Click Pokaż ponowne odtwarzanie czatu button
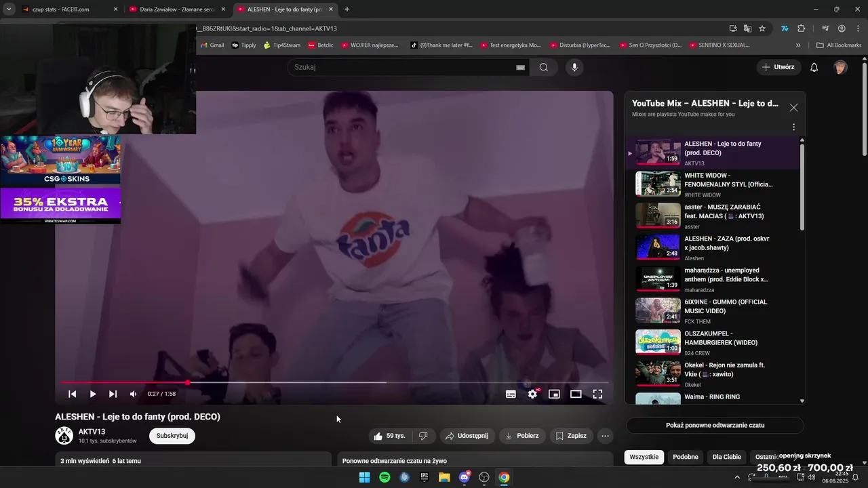The height and width of the screenshot is (488, 868). [x=715, y=425]
